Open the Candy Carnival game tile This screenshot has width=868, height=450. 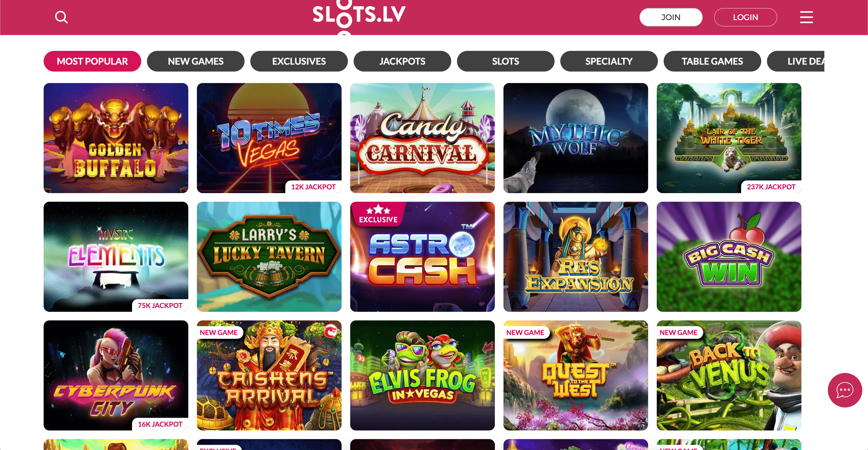(423, 138)
